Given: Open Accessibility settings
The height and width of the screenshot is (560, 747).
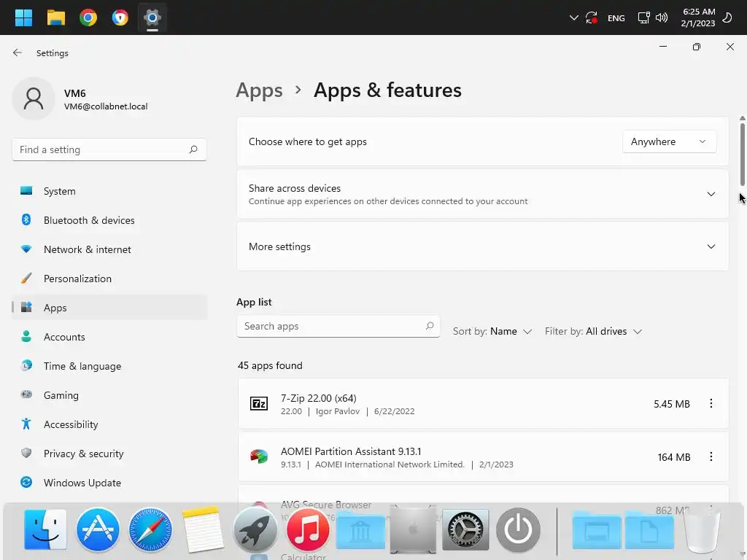Looking at the screenshot, I should pyautogui.click(x=109, y=424).
